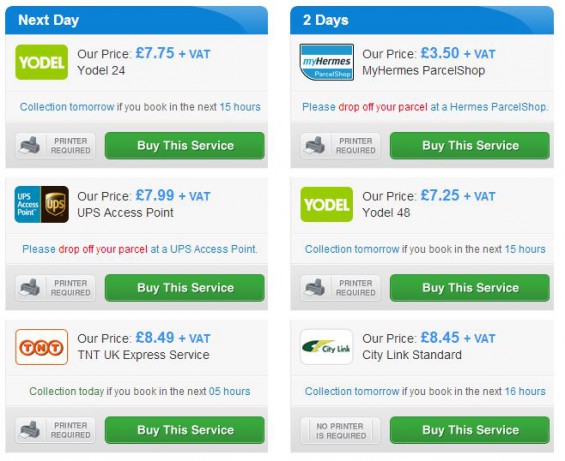Viewport: 565px width, 461px height.
Task: Buy the TNT UK Express Service
Action: [184, 430]
